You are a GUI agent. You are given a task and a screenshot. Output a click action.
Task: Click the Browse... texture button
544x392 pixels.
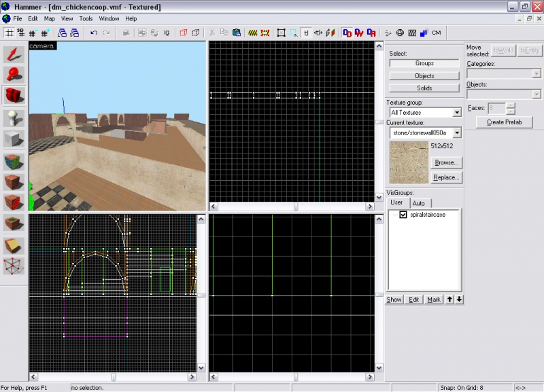coord(446,162)
